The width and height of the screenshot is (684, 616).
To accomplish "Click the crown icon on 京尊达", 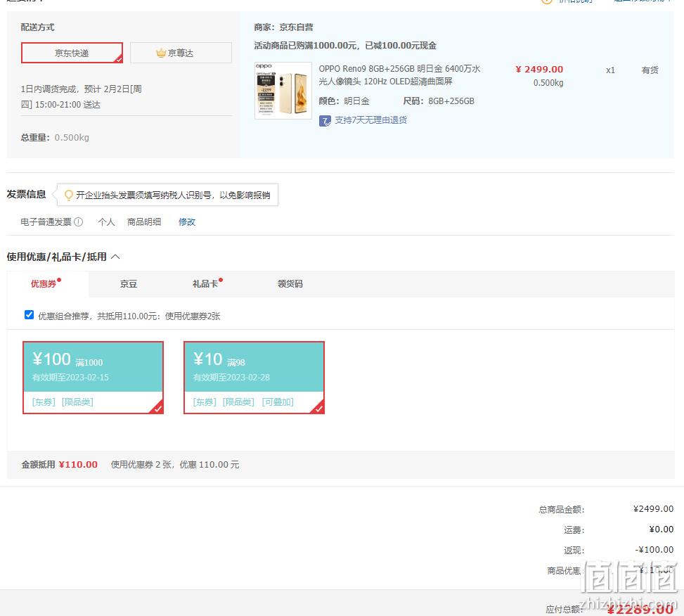I will (161, 53).
